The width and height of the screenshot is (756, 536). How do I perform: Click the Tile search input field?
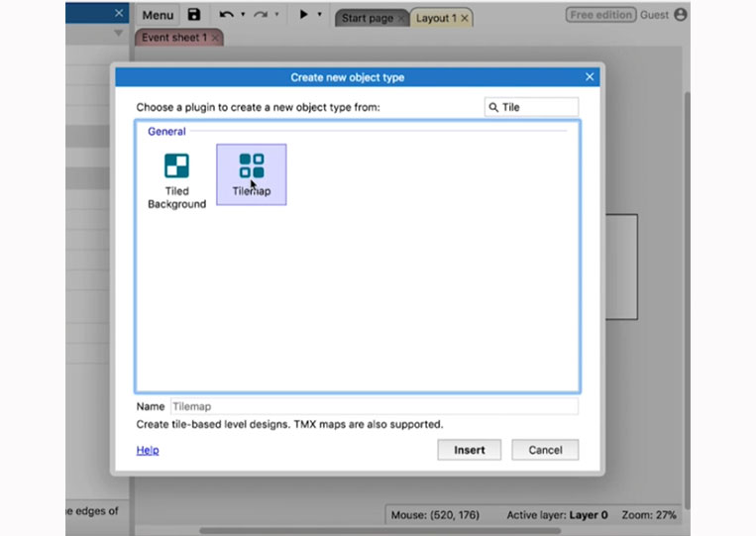click(531, 107)
